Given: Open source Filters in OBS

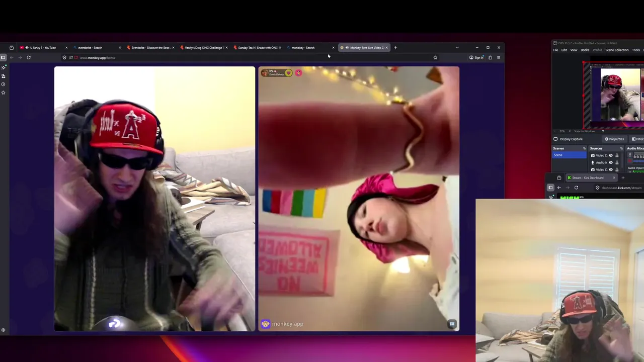Looking at the screenshot, I should 637,139.
